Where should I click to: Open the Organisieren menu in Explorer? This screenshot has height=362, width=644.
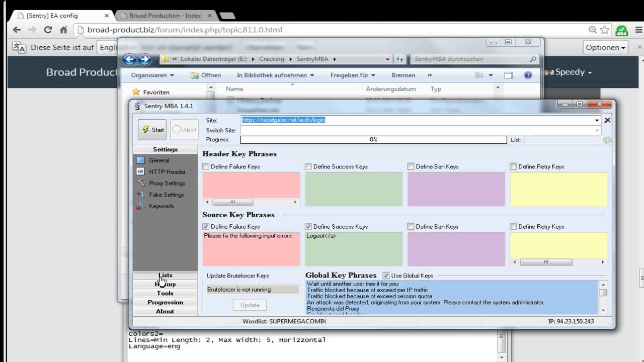pos(152,75)
